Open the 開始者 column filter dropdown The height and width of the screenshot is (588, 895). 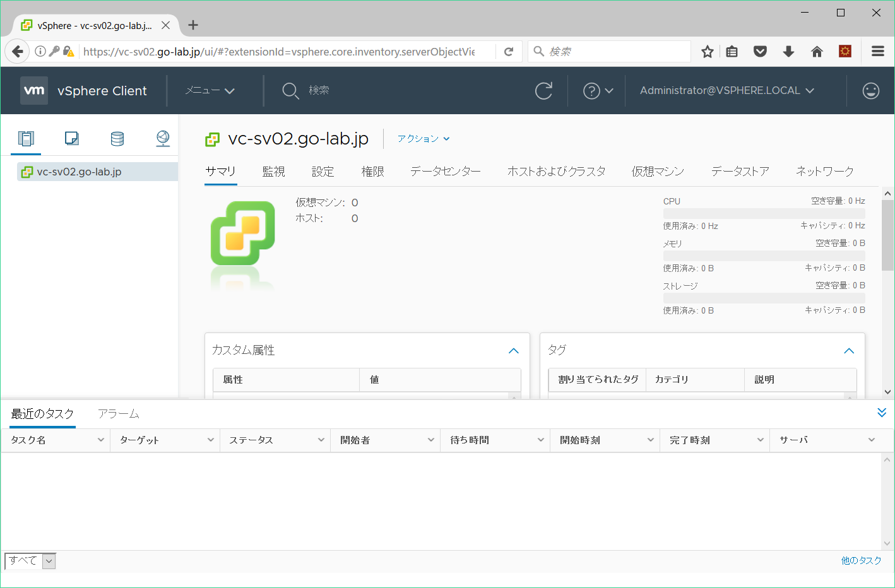430,440
